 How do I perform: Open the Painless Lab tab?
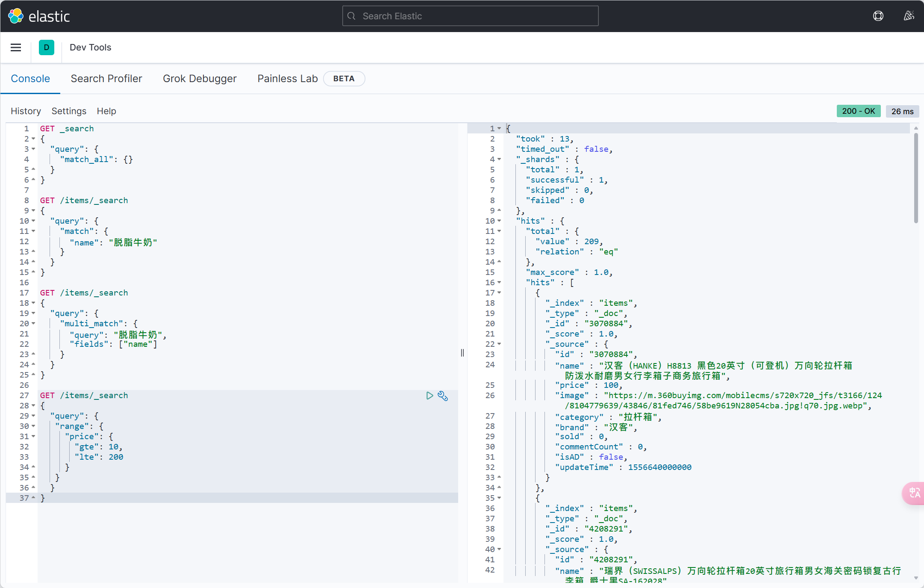[287, 79]
